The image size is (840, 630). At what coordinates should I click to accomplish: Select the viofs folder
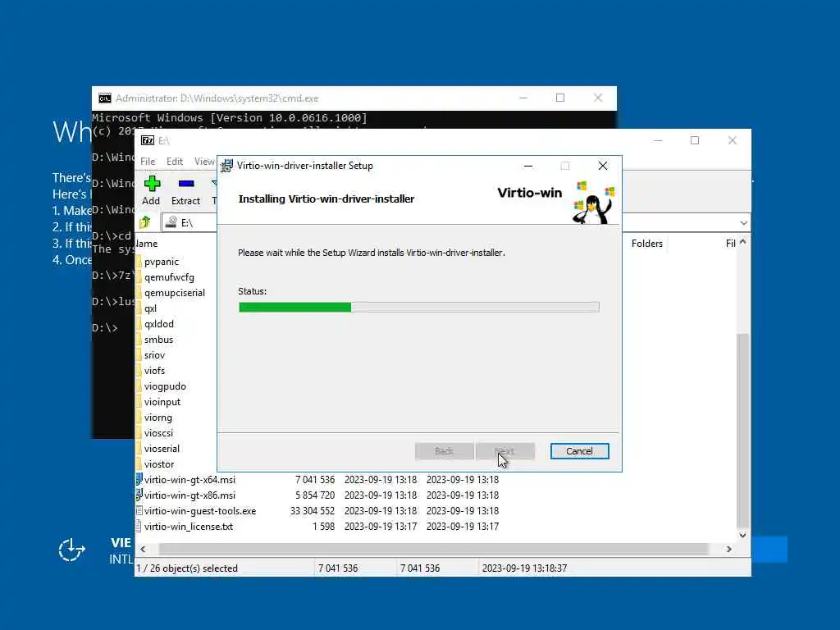pos(154,371)
